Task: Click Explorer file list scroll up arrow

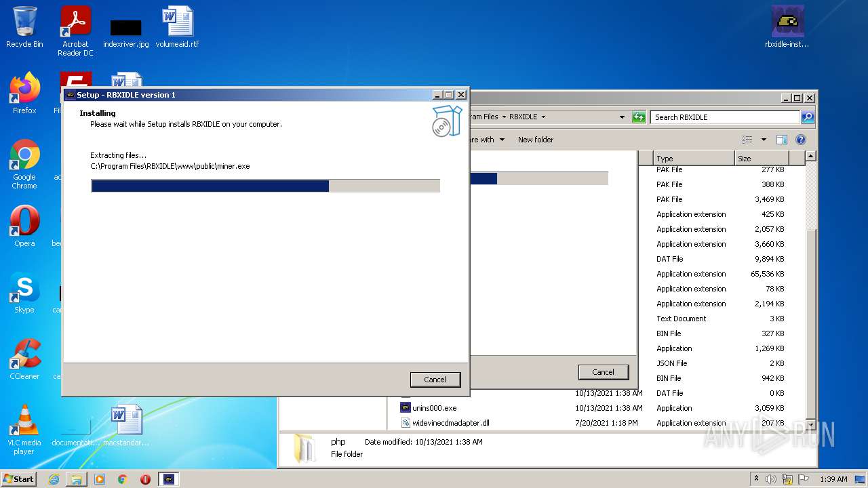Action: (x=810, y=157)
